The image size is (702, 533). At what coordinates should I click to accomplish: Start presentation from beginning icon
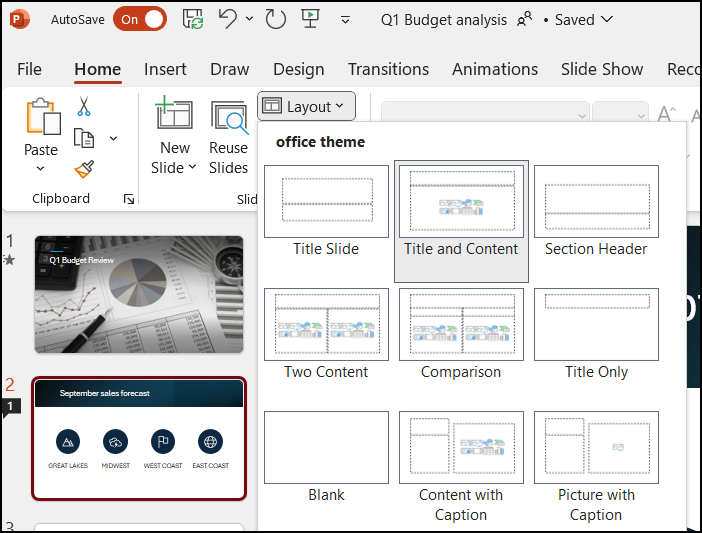[310, 19]
